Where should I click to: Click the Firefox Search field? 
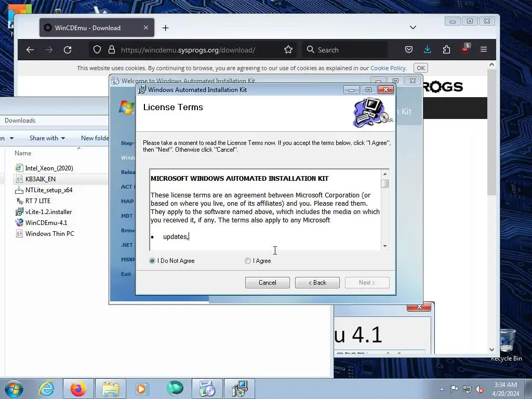345,50
